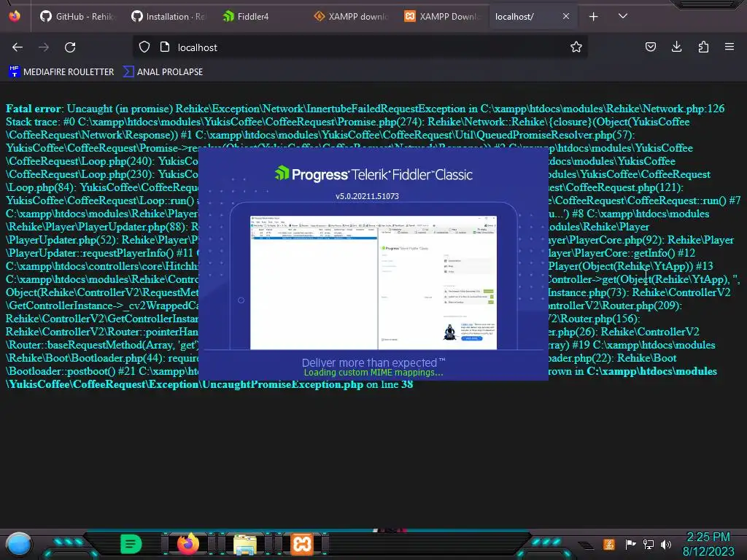Click the Firefox View icon in tab bar

(x=15, y=17)
